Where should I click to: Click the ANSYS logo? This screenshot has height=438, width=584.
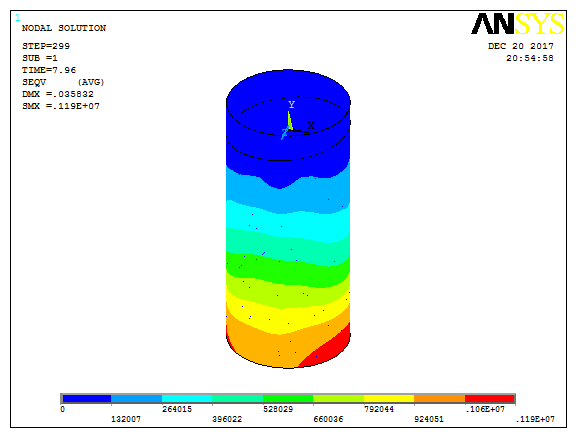coord(518,23)
